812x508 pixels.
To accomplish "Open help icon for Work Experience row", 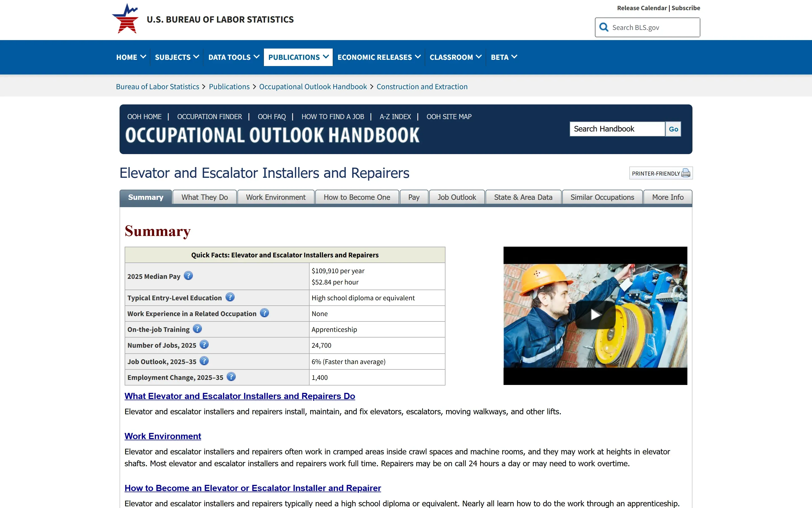I will 264,313.
